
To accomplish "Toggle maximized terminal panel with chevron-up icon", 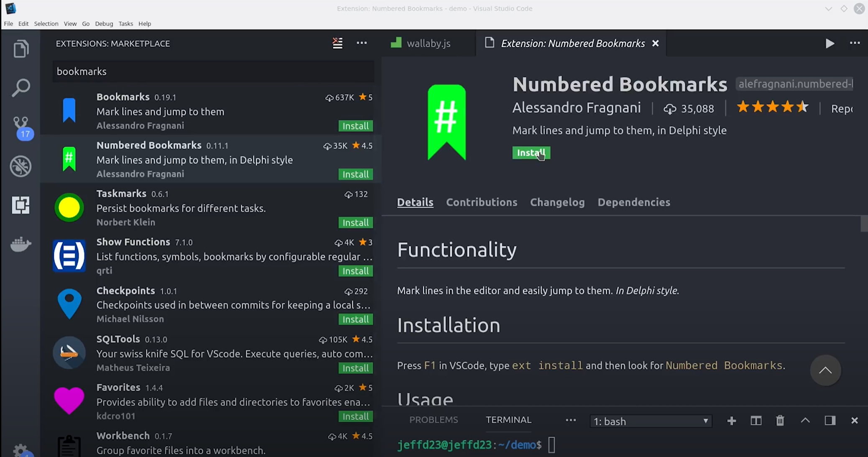I will [x=805, y=421].
